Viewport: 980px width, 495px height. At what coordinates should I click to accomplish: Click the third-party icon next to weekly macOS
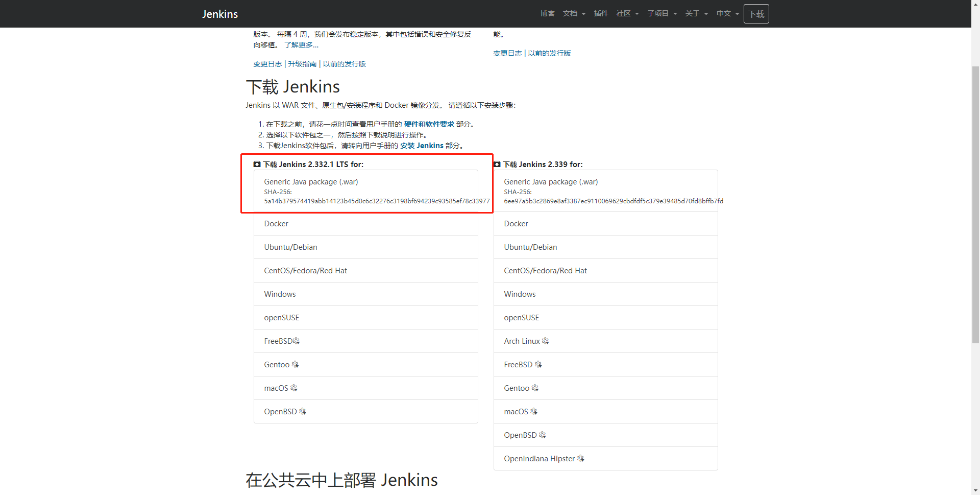pyautogui.click(x=533, y=411)
